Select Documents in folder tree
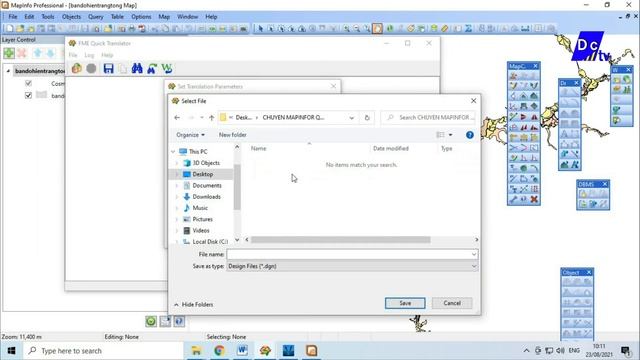Screen dimensions: 640x360 tap(207, 186)
